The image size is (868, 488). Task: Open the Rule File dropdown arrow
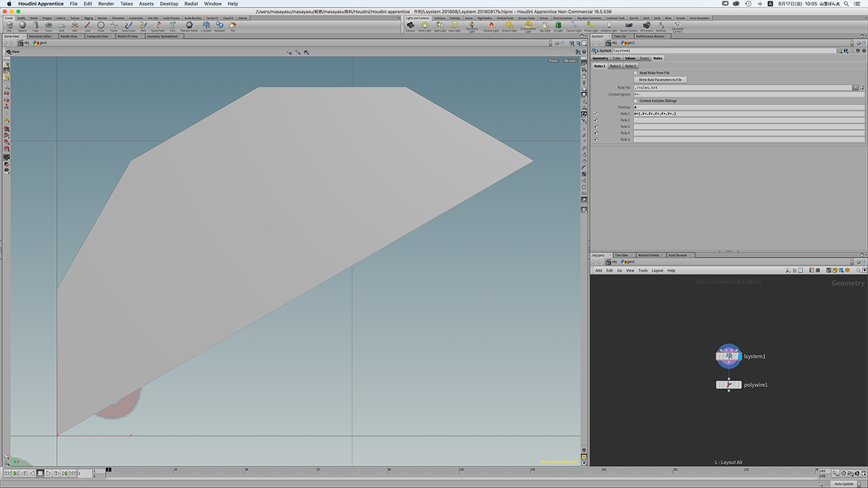coord(855,87)
